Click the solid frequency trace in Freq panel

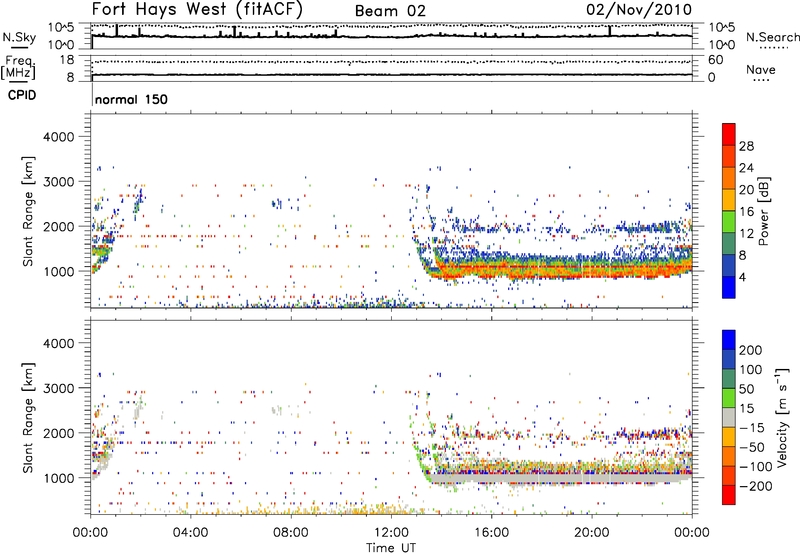(x=391, y=75)
